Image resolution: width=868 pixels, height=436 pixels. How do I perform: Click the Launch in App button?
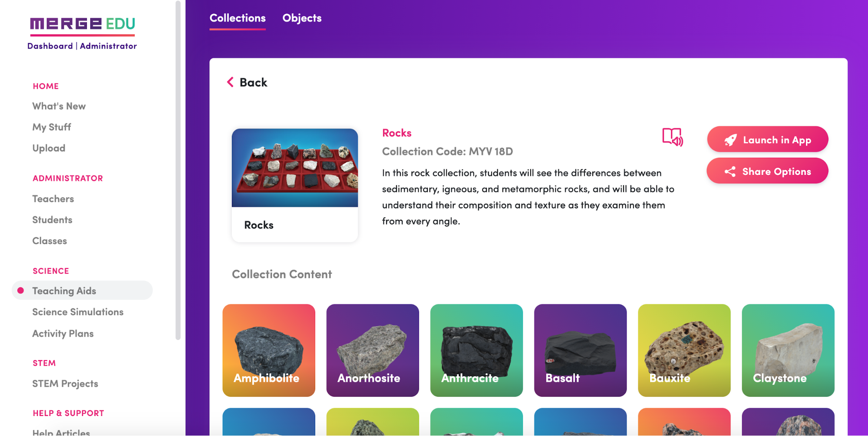click(x=767, y=139)
